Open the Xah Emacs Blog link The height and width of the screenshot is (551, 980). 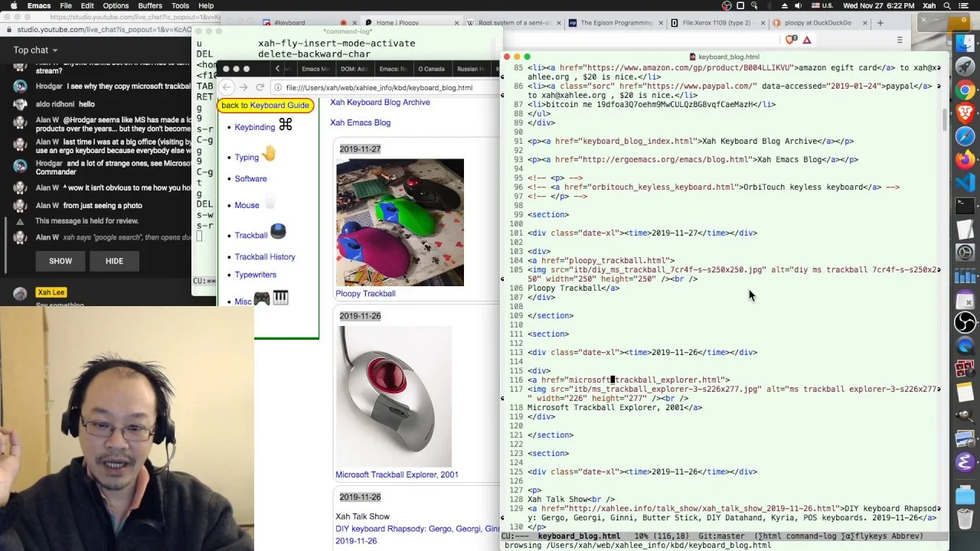coord(360,122)
